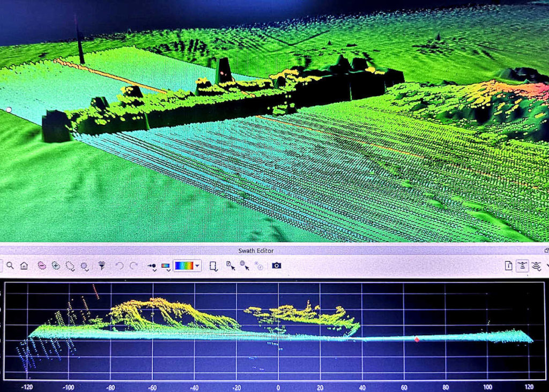Open the small color-by mode dropdown
The image size is (549, 392).
(166, 267)
